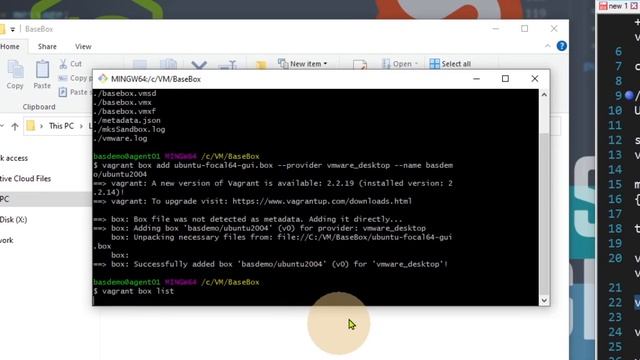The width and height of the screenshot is (640, 360).
Task: Click the red save icon on editor tab new 1
Action: point(603,6)
